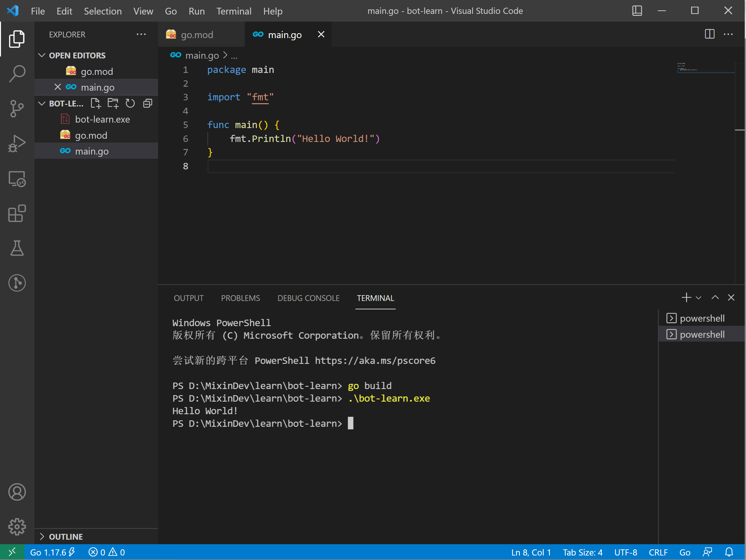Open the Search view in activity bar
The image size is (746, 560).
[17, 73]
